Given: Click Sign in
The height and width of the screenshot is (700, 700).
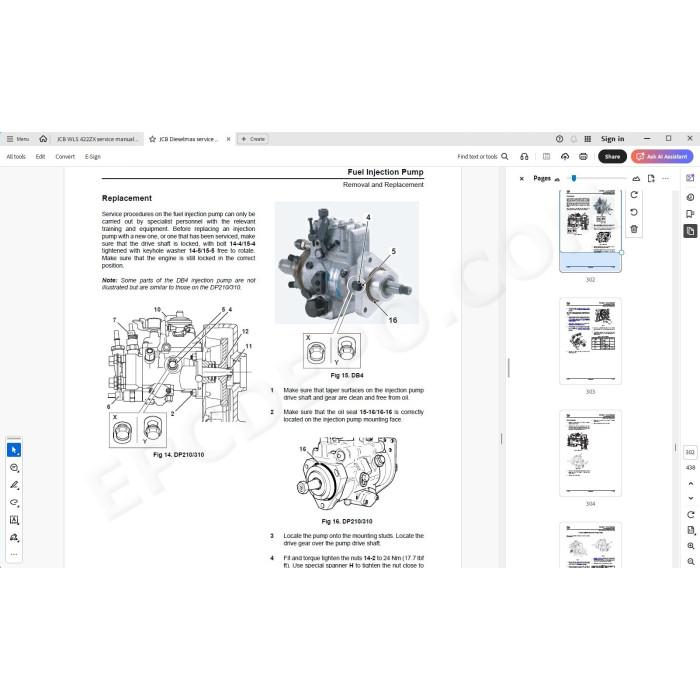Looking at the screenshot, I should pos(612,139).
